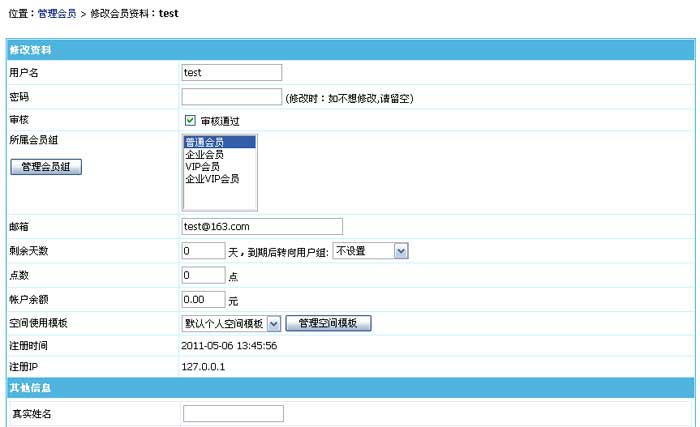Viewport: 700px width, 427px height.
Task: Toggle the 审核通过 checkbox
Action: [190, 121]
